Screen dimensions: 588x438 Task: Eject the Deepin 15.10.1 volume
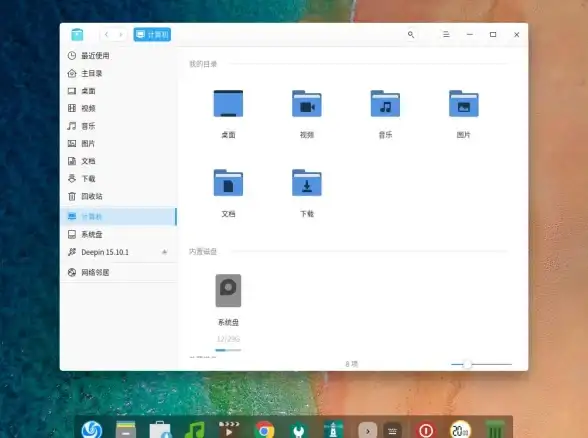pyautogui.click(x=164, y=252)
